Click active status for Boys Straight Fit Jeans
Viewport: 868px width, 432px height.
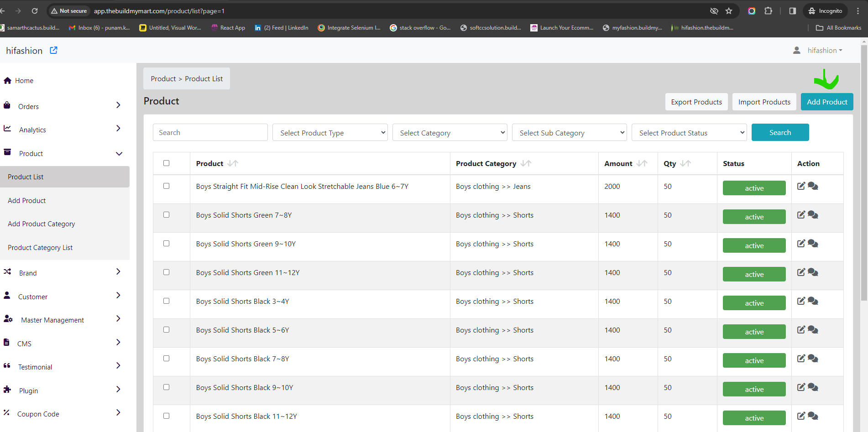pyautogui.click(x=754, y=188)
